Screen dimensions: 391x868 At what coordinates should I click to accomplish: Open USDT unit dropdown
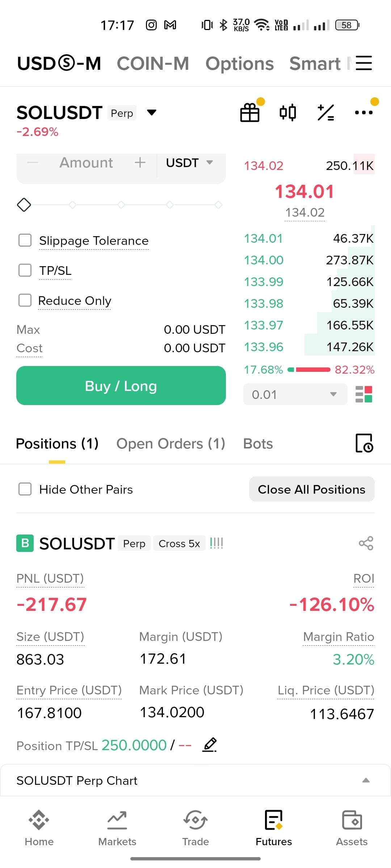tap(189, 163)
